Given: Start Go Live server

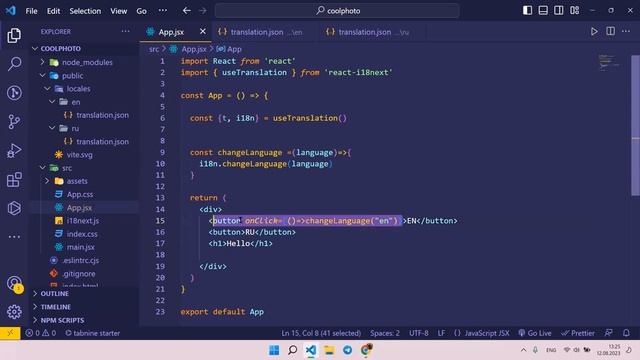Looking at the screenshot, I should click(535, 333).
